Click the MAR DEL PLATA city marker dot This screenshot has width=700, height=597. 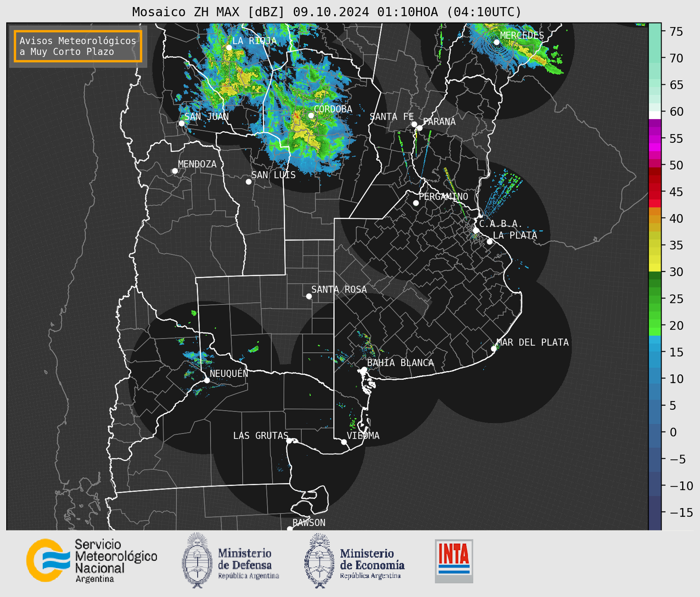pyautogui.click(x=494, y=348)
